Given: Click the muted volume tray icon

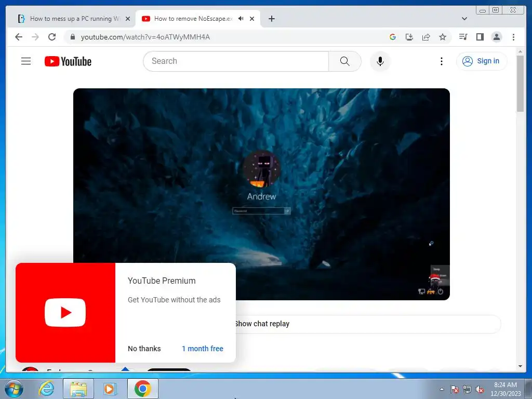Looking at the screenshot, I should click(480, 389).
